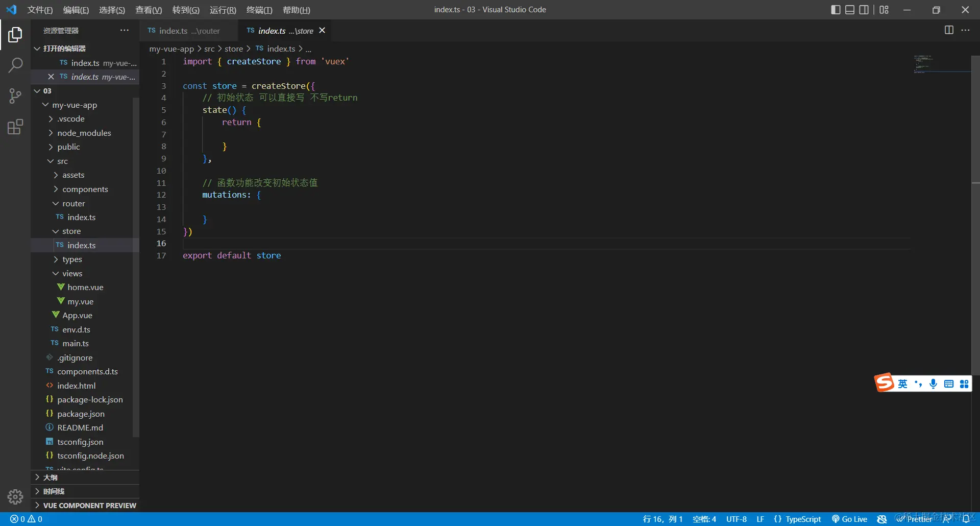
Task: Click Sogou toolbox grid icon
Action: (964, 384)
